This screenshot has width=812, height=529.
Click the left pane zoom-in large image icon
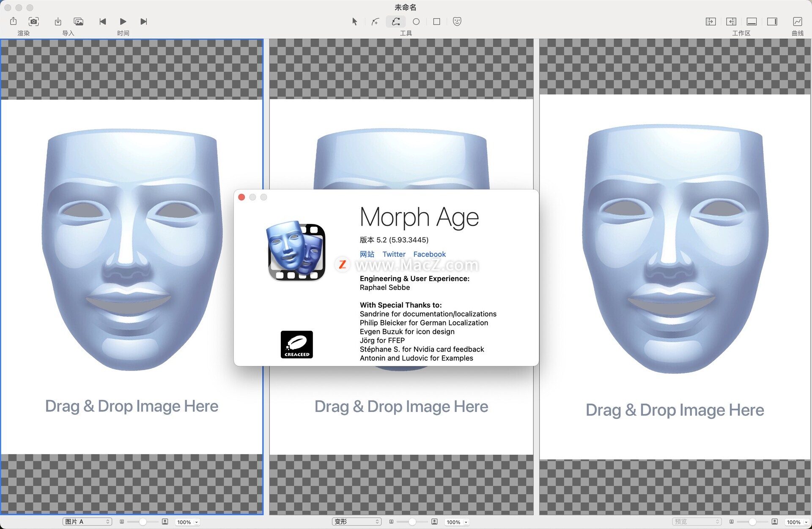(165, 522)
